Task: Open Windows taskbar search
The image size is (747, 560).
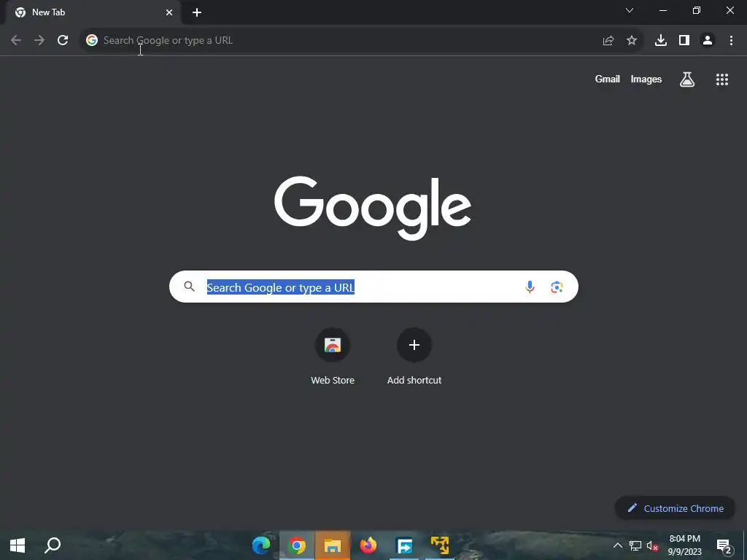Action: (x=53, y=545)
